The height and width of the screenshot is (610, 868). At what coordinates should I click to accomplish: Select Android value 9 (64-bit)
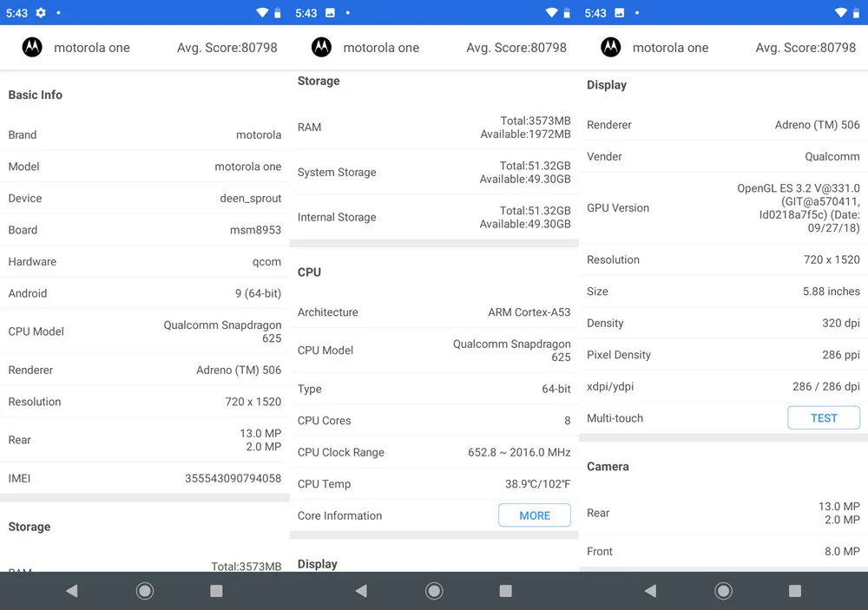point(258,293)
